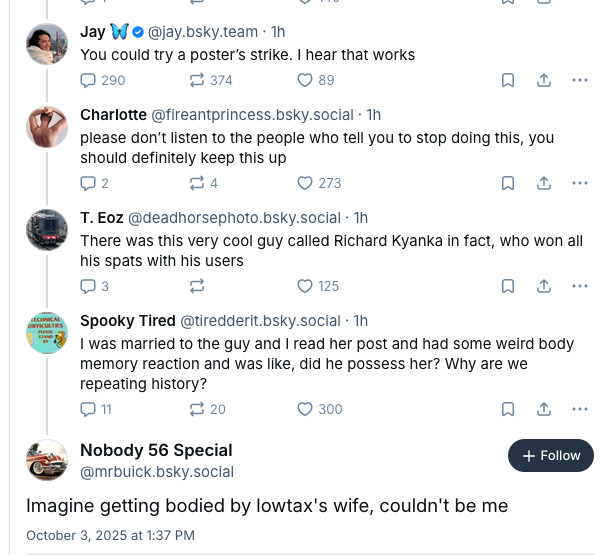Open more options on T. Eoz's post

tap(579, 286)
